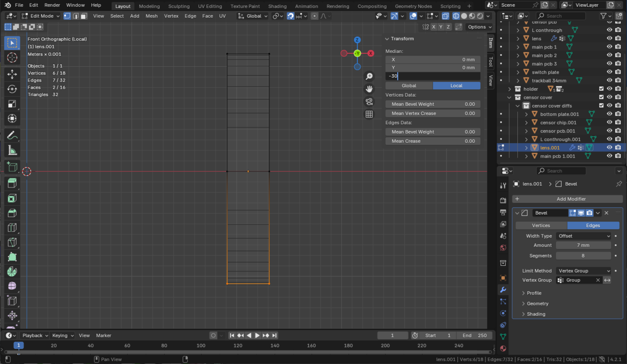Screen dimensions: 627x364
Task: Toggle Bevel modifier edit mode display
Action: point(573,213)
